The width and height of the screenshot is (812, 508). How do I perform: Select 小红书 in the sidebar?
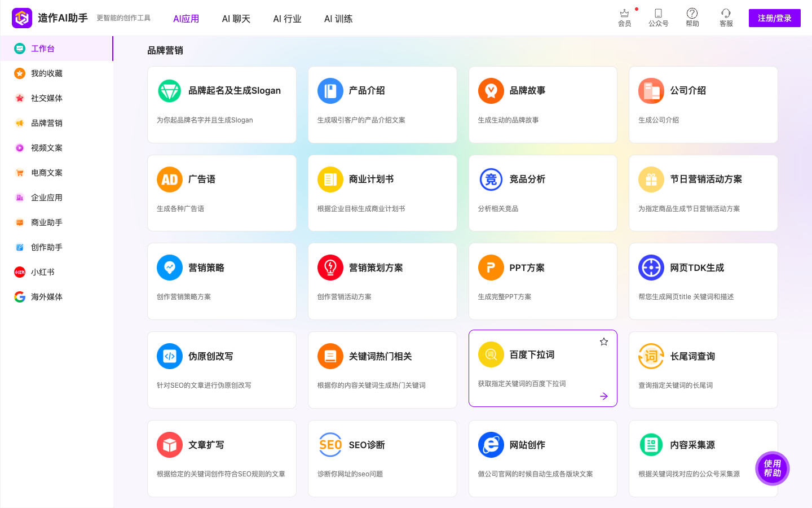56,272
